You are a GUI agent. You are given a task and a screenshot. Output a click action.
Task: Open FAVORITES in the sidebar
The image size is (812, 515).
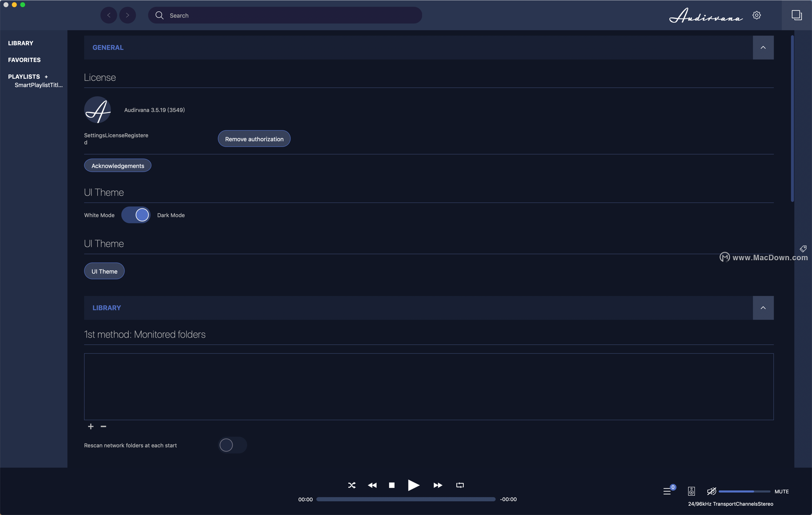pos(24,60)
